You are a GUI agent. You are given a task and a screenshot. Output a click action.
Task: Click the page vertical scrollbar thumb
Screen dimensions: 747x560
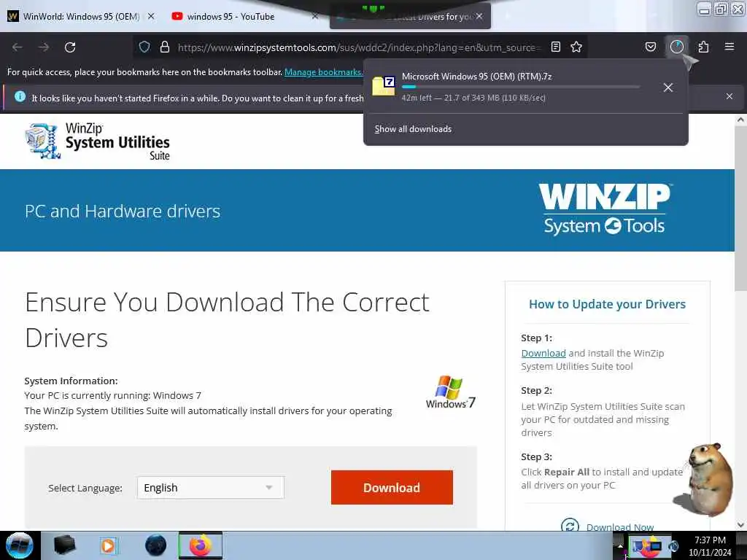(x=740, y=209)
